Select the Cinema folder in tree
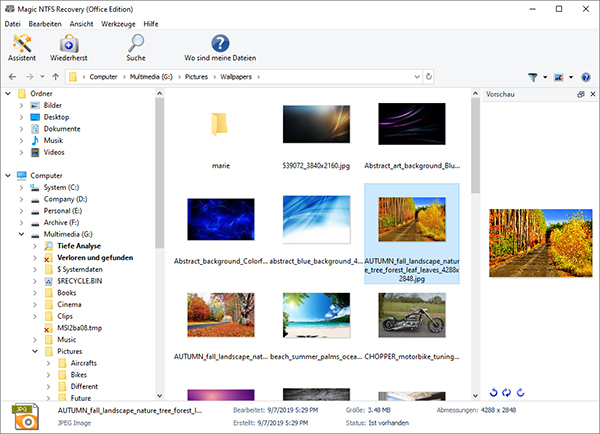This screenshot has height=434, width=600. tap(69, 305)
